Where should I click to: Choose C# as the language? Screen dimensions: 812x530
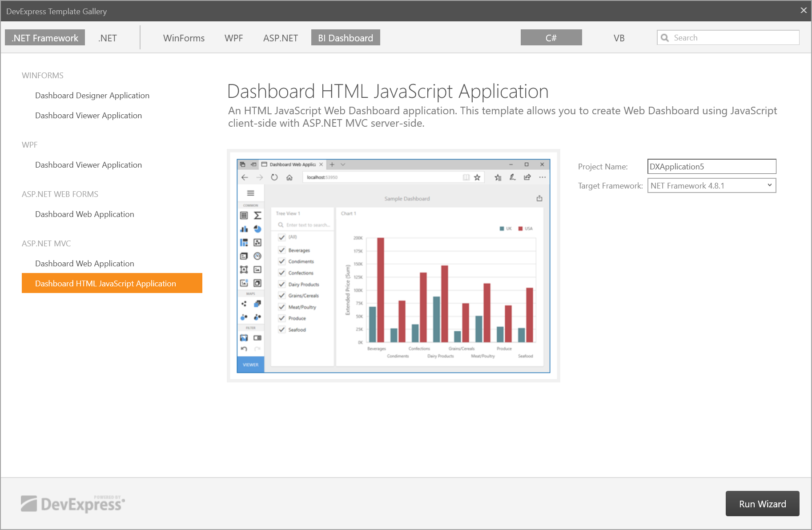(551, 38)
